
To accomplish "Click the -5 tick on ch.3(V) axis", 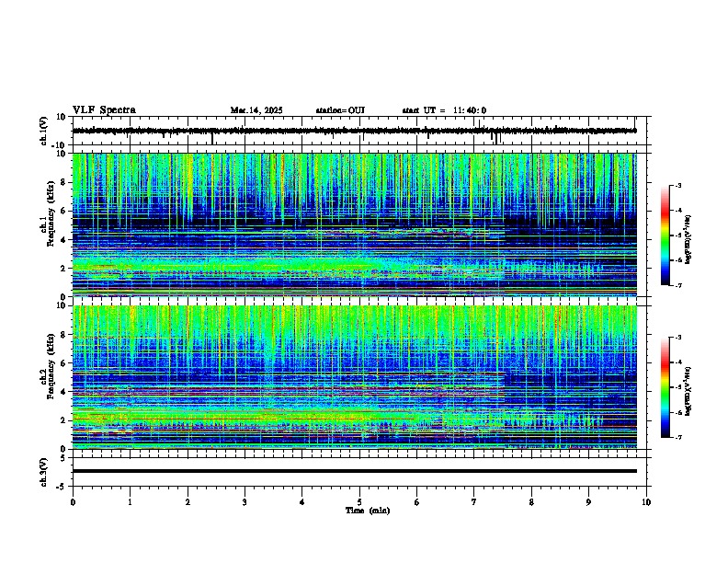I will tap(62, 487).
